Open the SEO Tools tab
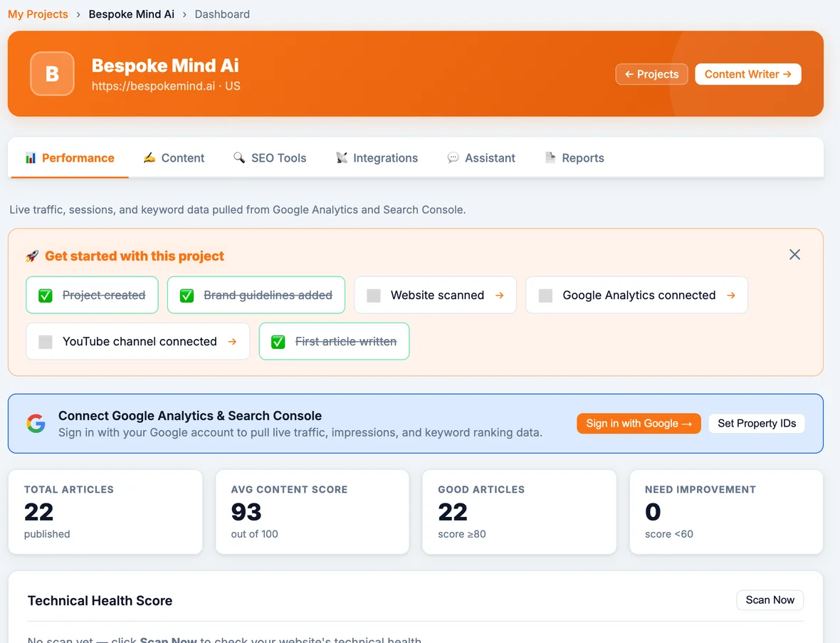This screenshot has height=643, width=840. (x=270, y=158)
